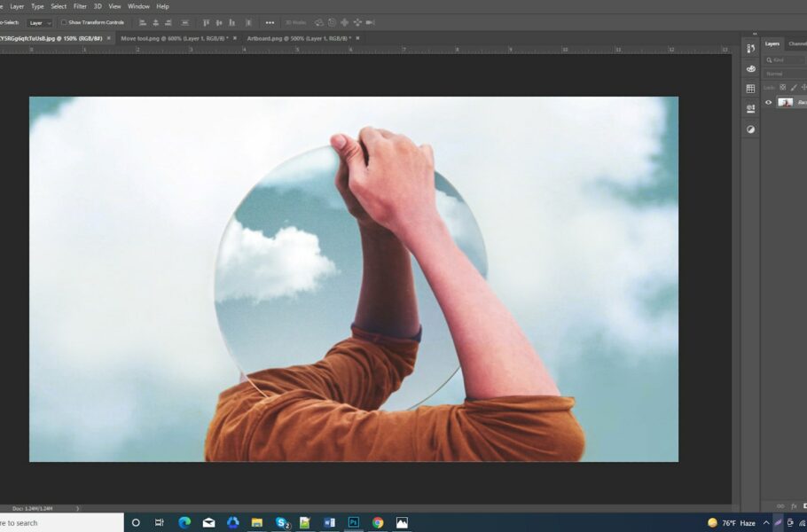Open the Color palette panel icon
807x532 pixels.
pyautogui.click(x=750, y=68)
